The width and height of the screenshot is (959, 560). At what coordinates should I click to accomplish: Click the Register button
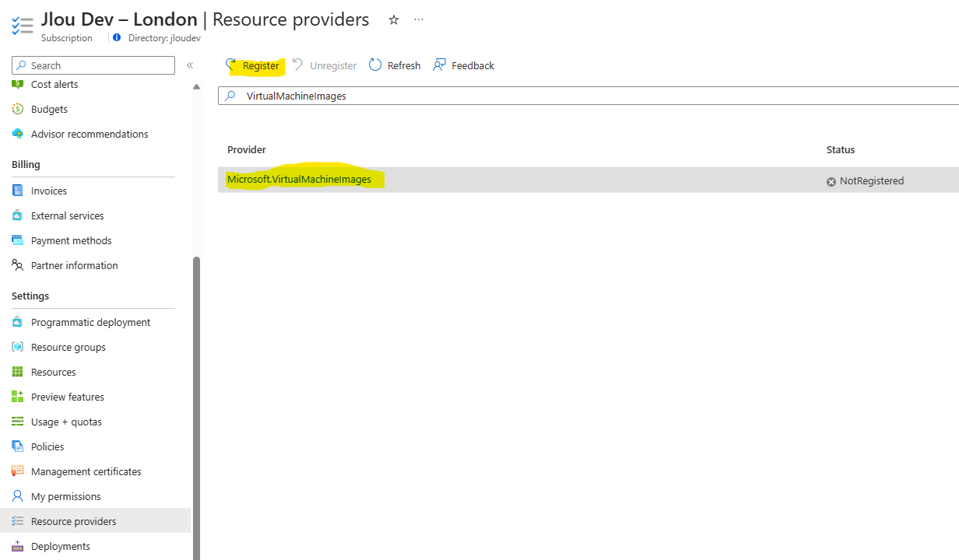(254, 65)
